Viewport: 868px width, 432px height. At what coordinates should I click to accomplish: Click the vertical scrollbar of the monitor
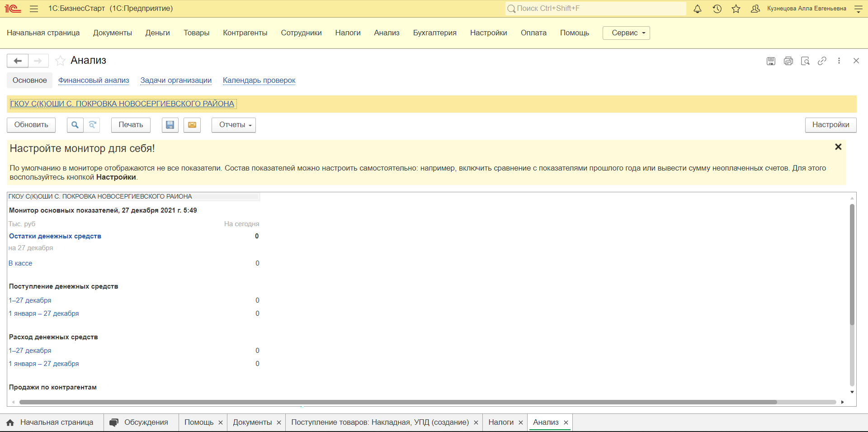coord(852,265)
